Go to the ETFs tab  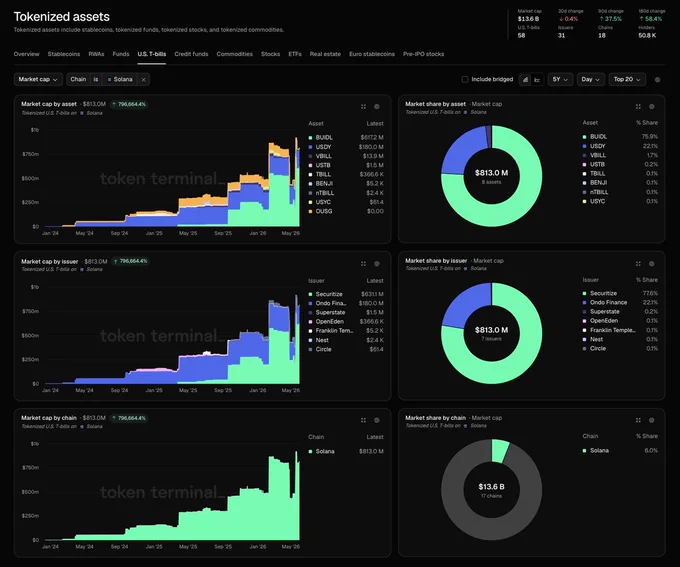click(295, 54)
